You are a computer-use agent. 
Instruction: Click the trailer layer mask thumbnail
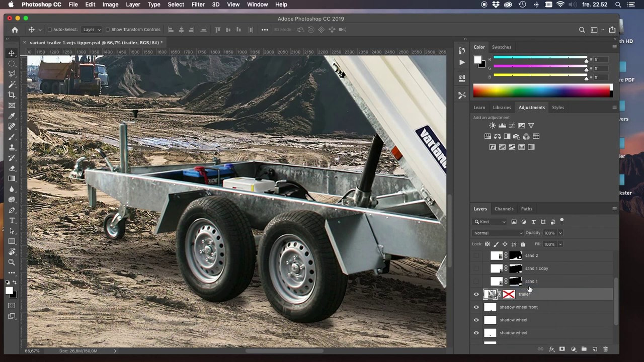[509, 294]
